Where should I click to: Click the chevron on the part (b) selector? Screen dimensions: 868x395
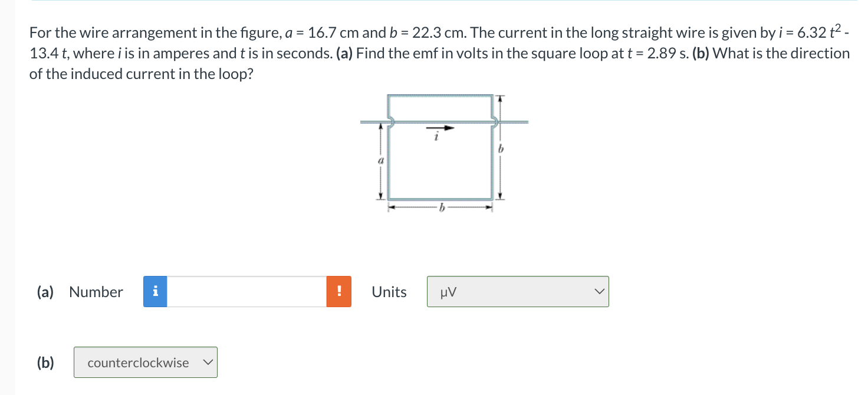click(x=208, y=362)
